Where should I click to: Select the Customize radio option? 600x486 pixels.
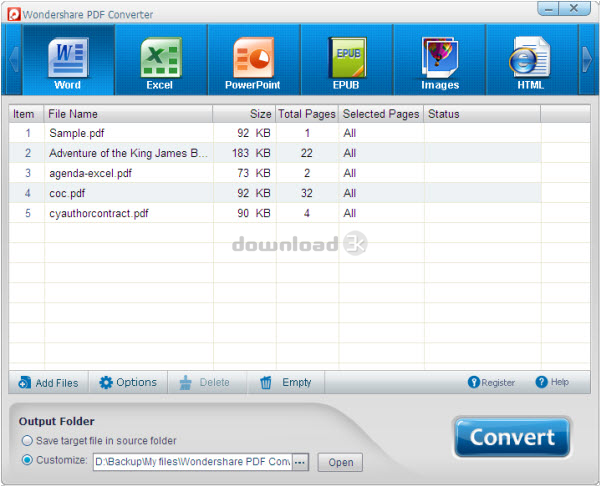[x=54, y=460]
